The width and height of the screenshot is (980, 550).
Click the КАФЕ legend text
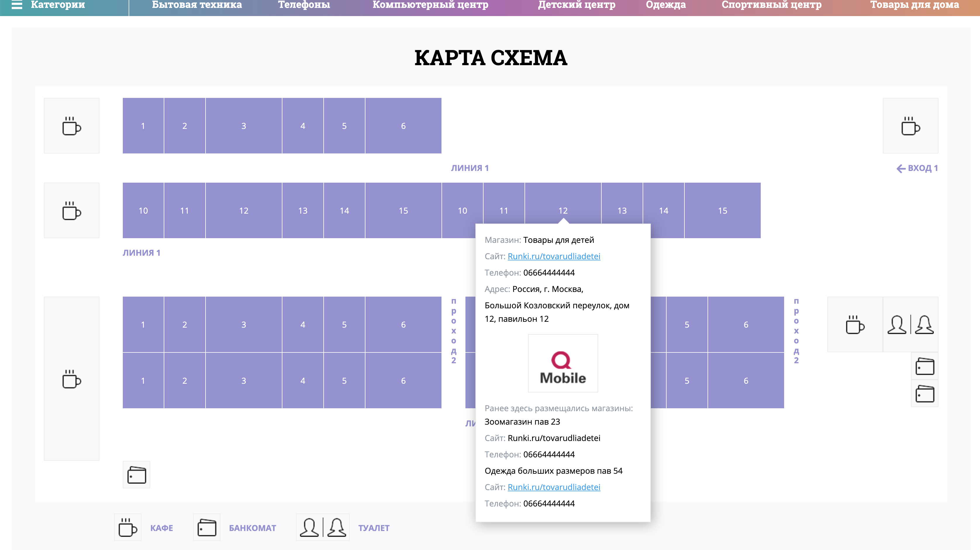(x=162, y=528)
